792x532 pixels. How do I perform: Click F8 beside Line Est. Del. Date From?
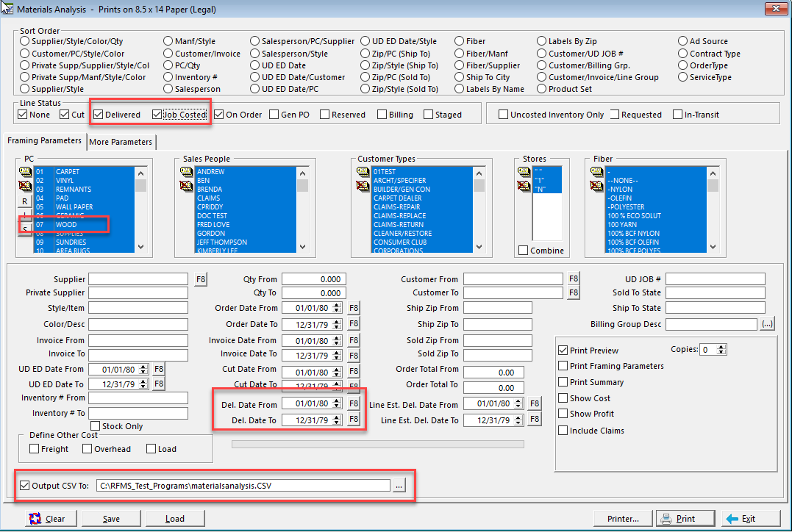[x=535, y=404]
